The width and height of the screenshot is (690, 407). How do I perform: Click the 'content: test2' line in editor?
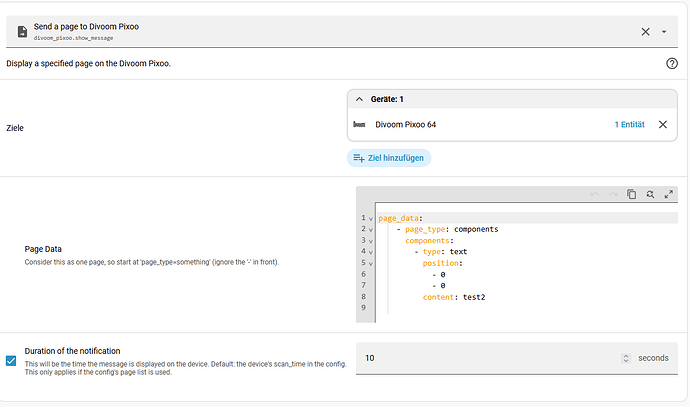click(454, 297)
